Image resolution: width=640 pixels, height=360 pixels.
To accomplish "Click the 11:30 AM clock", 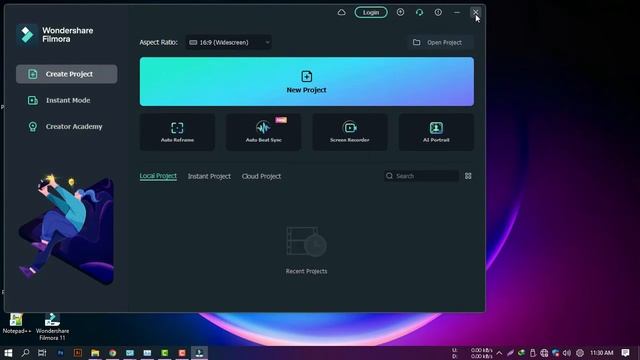I will pos(601,353).
